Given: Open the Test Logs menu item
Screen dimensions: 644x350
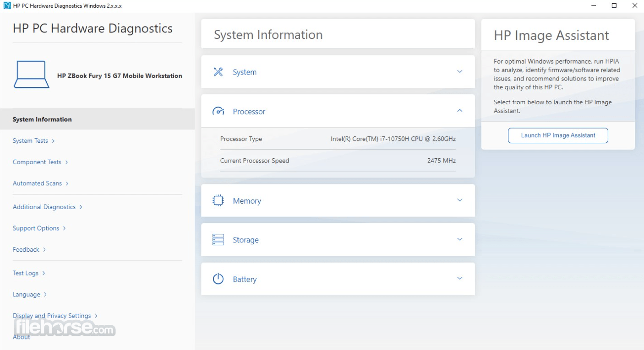Looking at the screenshot, I should (x=26, y=273).
